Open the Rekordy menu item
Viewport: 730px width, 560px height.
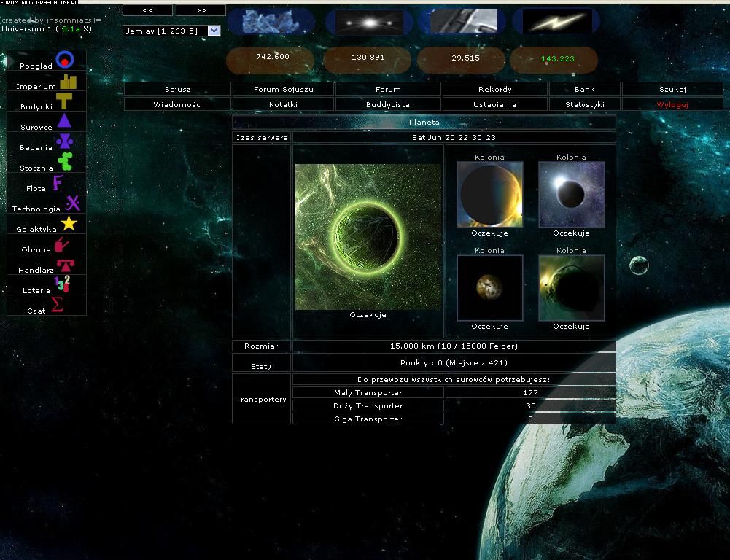495,89
